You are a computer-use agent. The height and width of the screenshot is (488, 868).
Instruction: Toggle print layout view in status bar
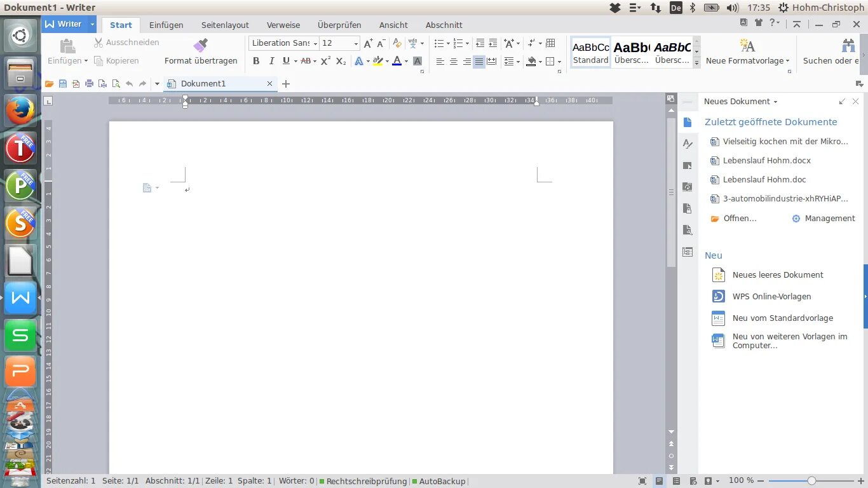[x=660, y=481]
